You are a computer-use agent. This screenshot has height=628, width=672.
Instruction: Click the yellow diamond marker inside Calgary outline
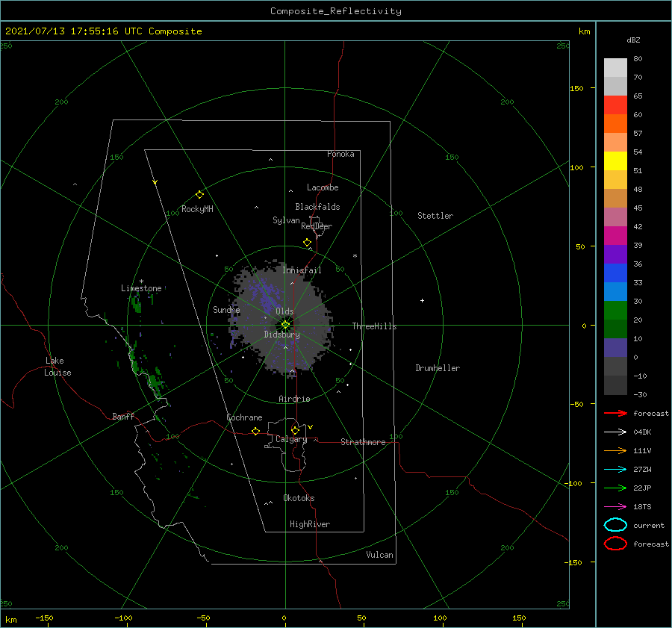[x=295, y=430]
